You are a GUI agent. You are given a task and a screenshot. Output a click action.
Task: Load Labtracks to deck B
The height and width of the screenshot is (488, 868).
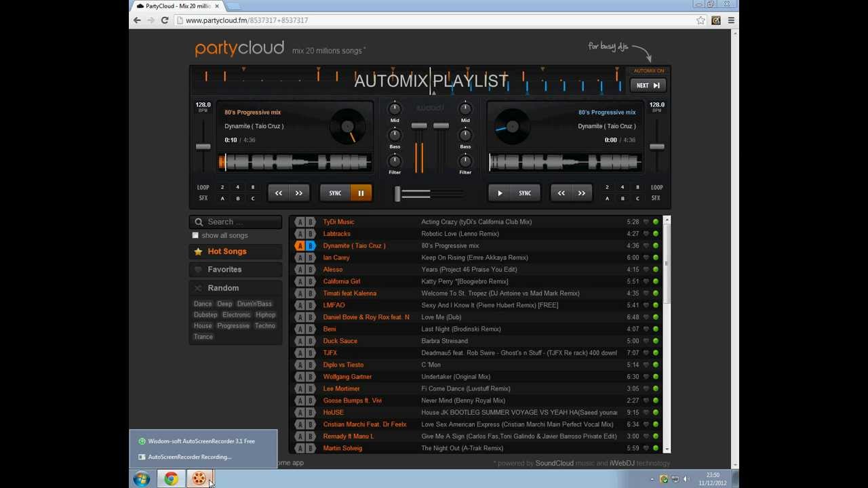point(311,234)
